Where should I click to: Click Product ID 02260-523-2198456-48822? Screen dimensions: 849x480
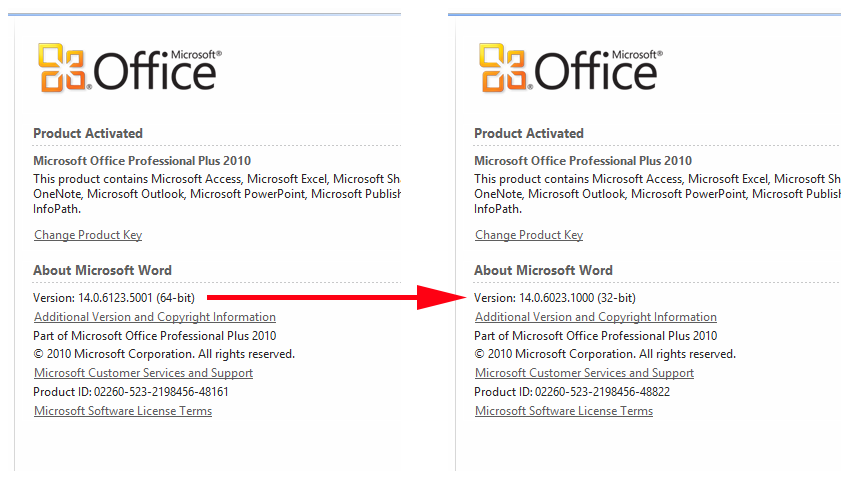pos(572,392)
